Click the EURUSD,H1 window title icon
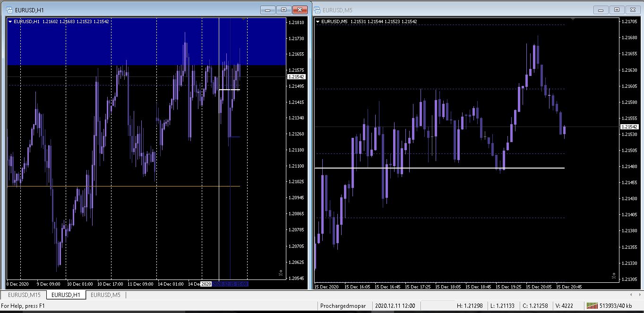 tap(9, 10)
